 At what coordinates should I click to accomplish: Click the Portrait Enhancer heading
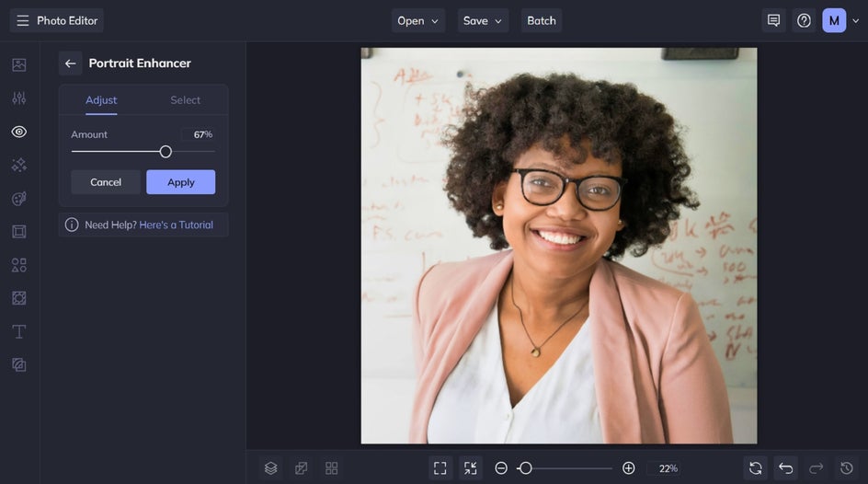[140, 63]
